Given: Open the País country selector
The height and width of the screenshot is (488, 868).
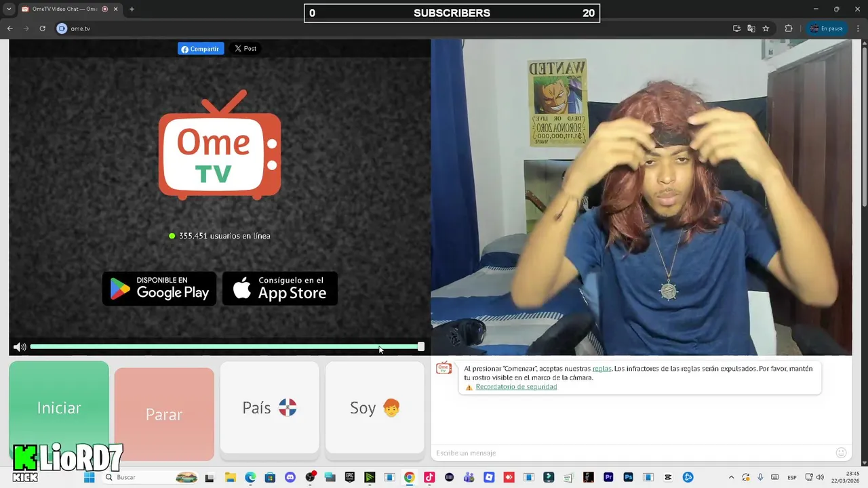Looking at the screenshot, I should pos(269,407).
